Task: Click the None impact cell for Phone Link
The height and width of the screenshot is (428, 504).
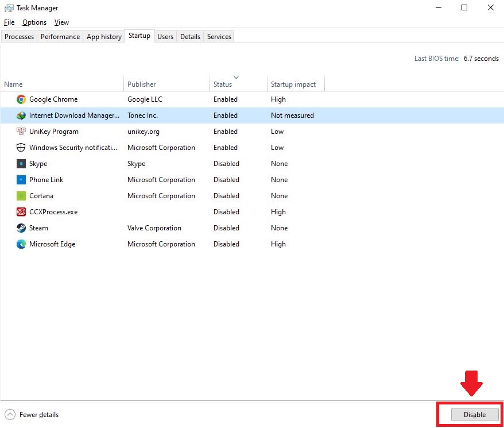Action: pos(279,180)
